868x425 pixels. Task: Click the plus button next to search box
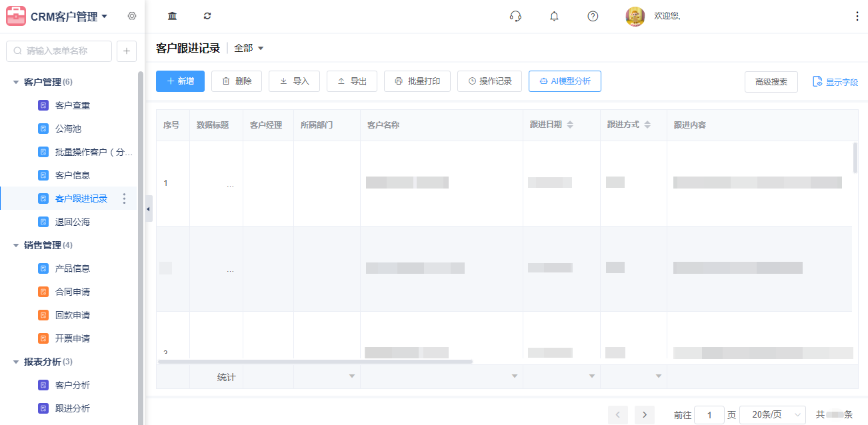click(x=127, y=51)
